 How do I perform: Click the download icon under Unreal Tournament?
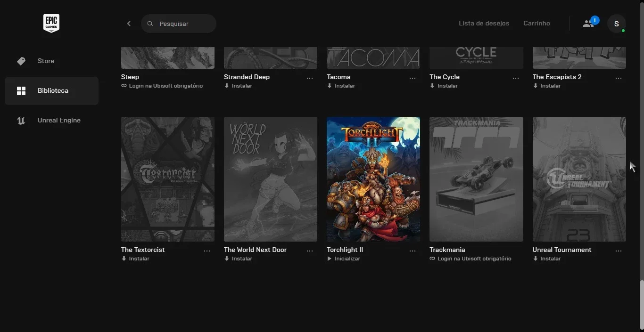click(535, 259)
